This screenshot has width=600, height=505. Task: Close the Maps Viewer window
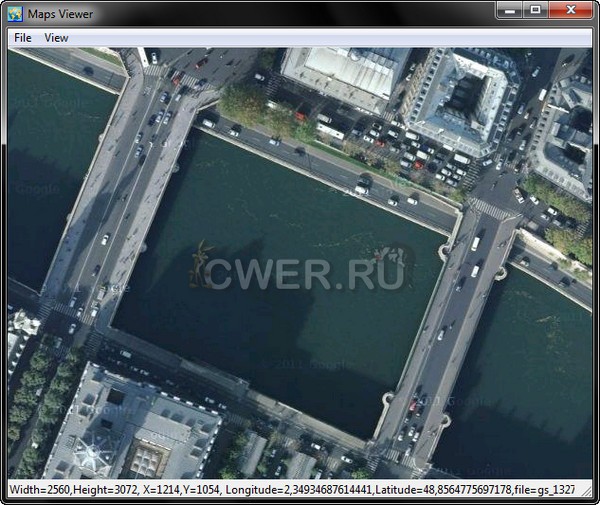[x=571, y=10]
